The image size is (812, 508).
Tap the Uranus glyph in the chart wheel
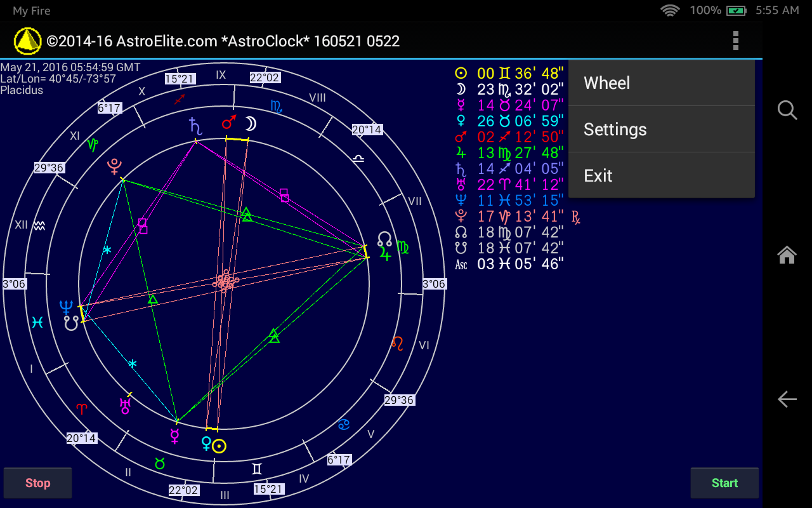(x=125, y=405)
